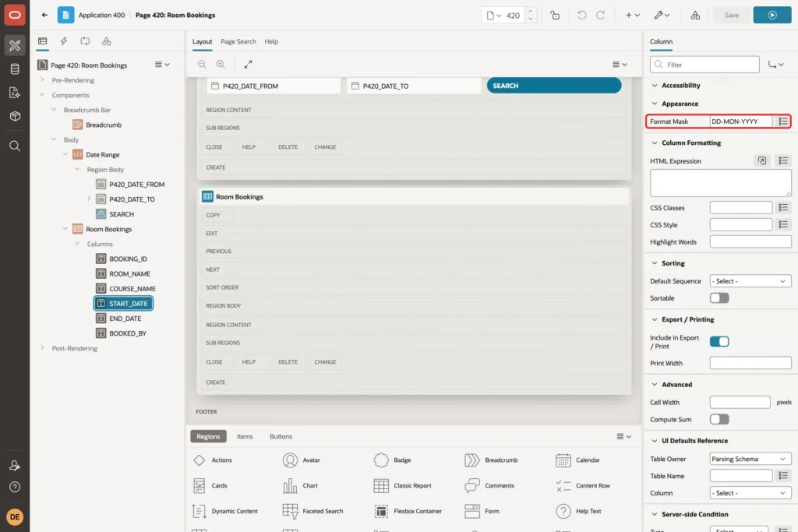Open Team Development icon in sidebar
This screenshot has width=798, height=532.
click(15, 93)
